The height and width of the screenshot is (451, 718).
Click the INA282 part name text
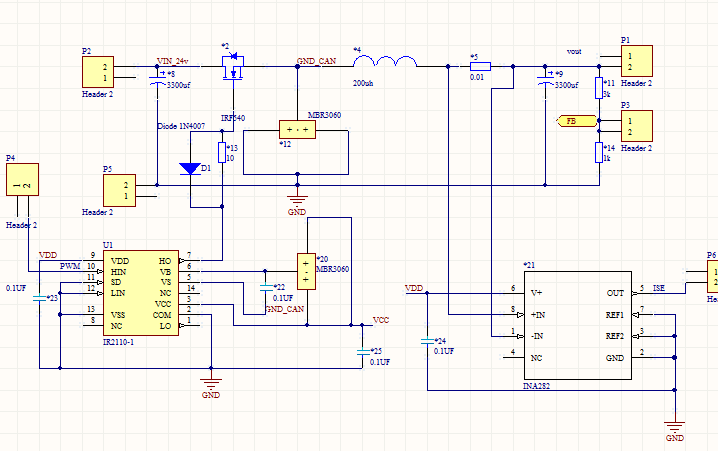(537, 386)
